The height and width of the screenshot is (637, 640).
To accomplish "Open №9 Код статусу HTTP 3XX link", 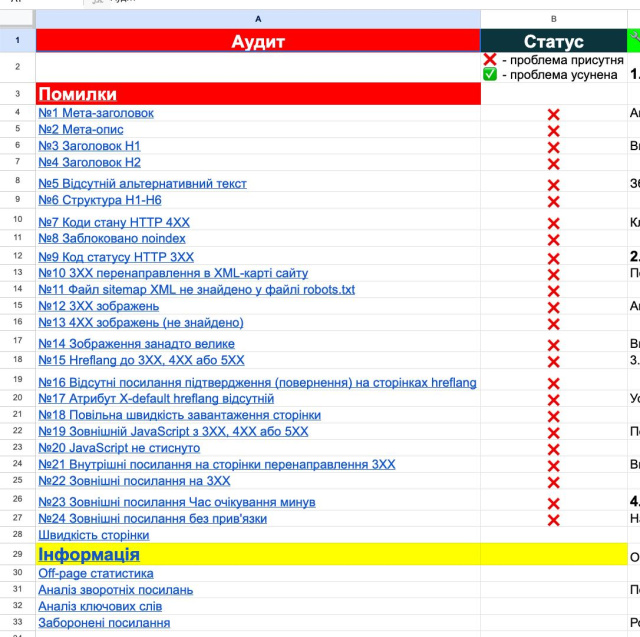I will pyautogui.click(x=116, y=257).
